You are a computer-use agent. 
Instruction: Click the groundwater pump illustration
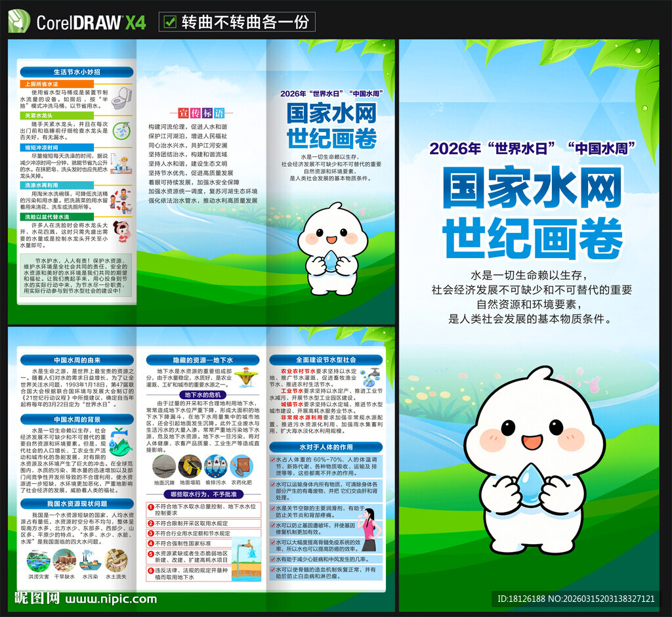click(247, 559)
